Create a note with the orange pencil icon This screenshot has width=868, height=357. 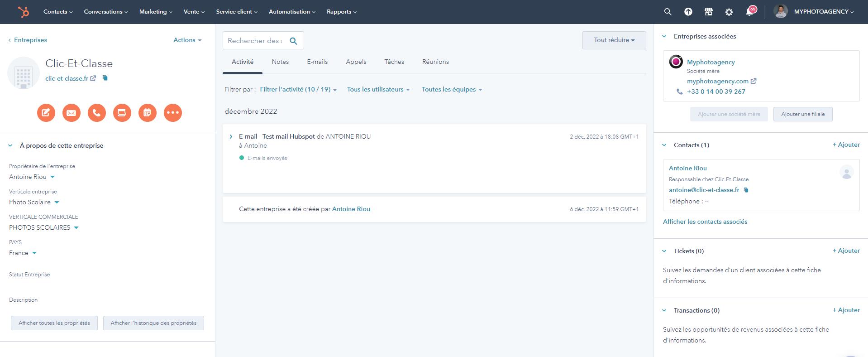click(46, 113)
